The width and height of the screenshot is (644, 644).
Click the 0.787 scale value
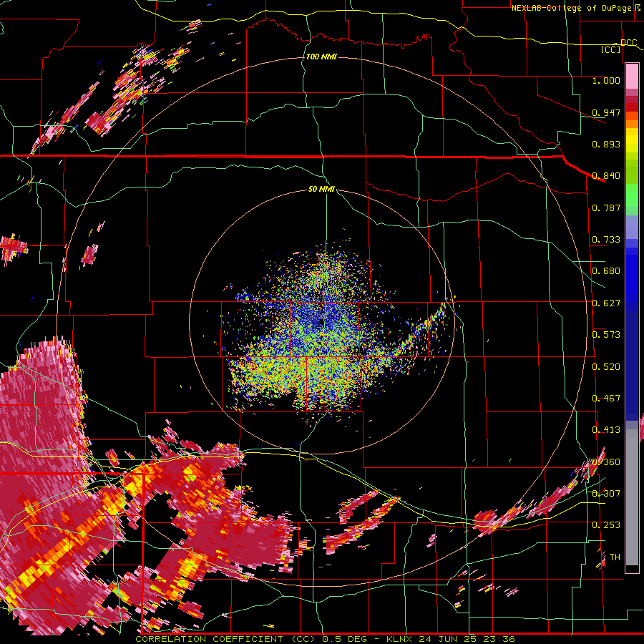(x=606, y=208)
